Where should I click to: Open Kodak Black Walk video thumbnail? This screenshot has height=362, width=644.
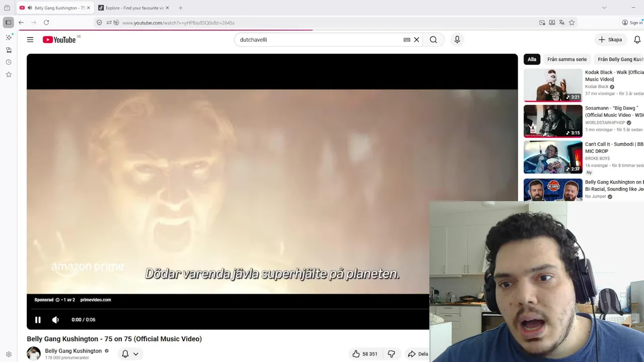553,85
